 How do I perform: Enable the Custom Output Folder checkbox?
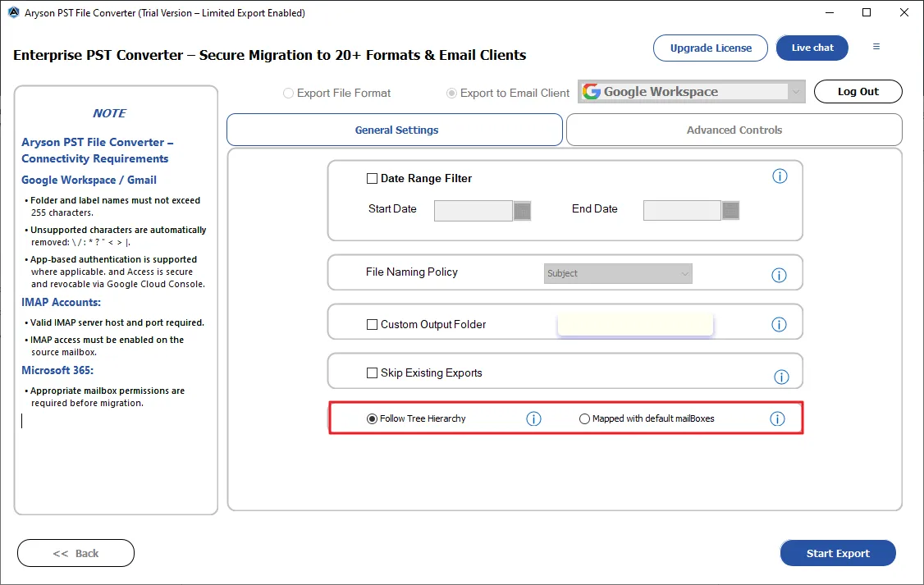click(x=372, y=325)
